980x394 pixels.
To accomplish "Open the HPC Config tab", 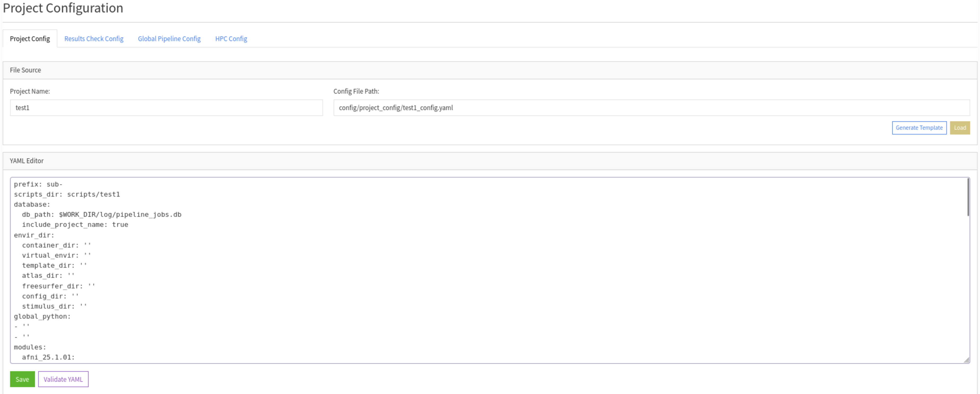I will [x=231, y=39].
